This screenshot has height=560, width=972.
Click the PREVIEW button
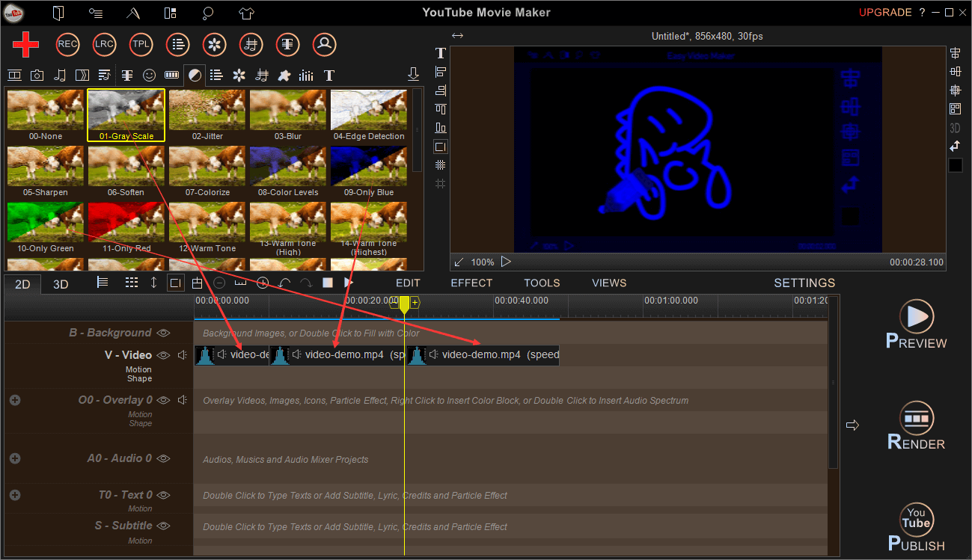tap(917, 324)
